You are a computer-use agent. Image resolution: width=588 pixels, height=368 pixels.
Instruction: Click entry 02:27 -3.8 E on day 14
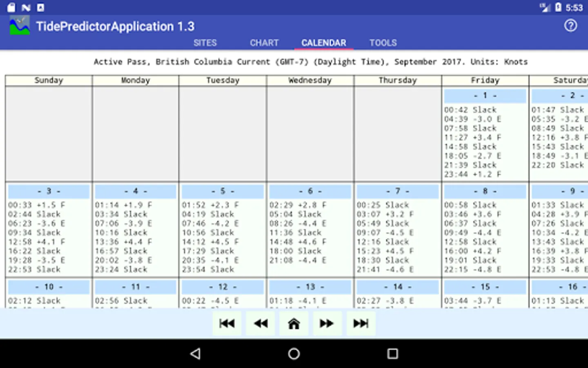click(385, 301)
